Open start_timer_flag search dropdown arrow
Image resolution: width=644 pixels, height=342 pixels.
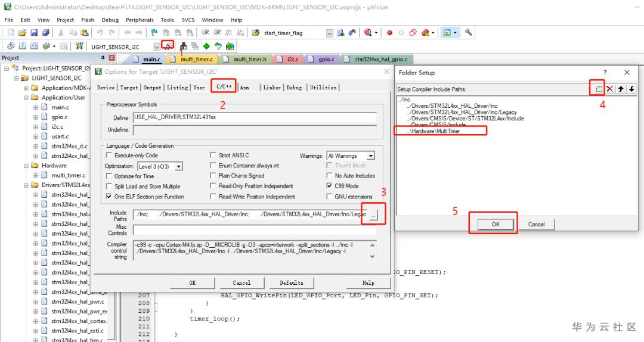point(329,33)
